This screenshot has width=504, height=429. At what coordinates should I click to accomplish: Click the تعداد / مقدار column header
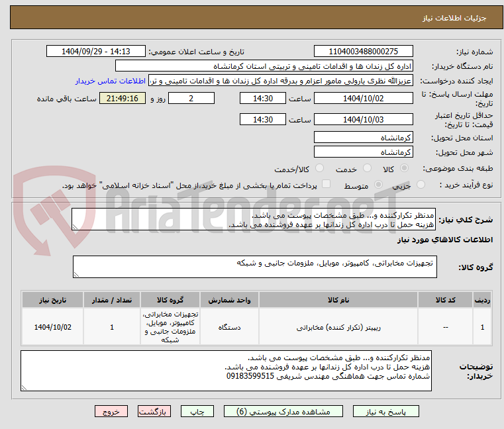click(112, 300)
